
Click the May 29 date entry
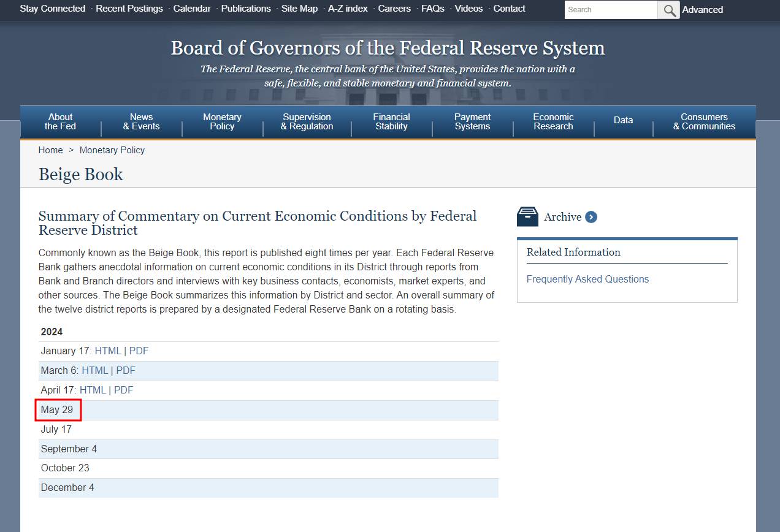pyautogui.click(x=57, y=410)
